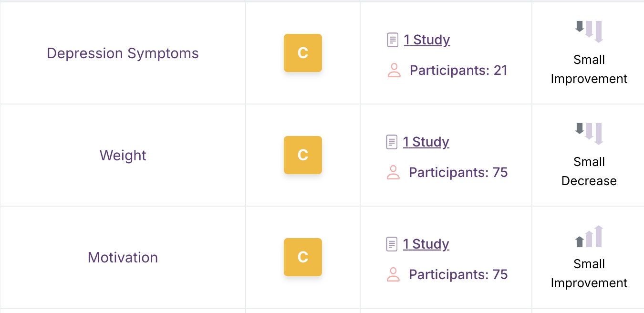Click the down-arrows effect icon for Weight

point(589,134)
